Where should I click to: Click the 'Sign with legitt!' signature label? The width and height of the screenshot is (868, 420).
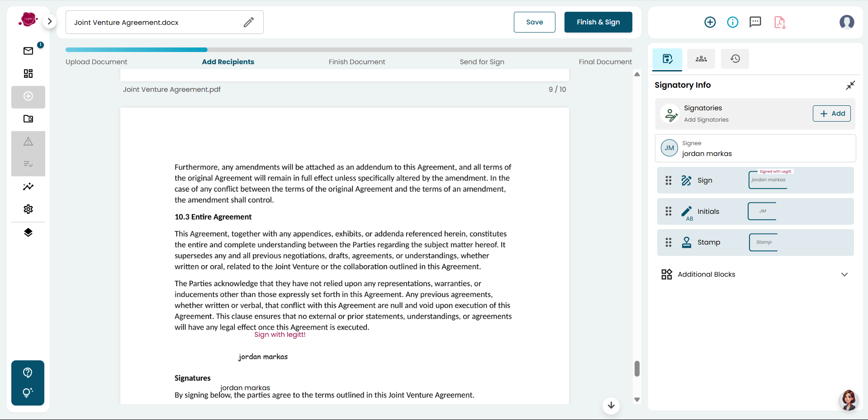tap(280, 335)
